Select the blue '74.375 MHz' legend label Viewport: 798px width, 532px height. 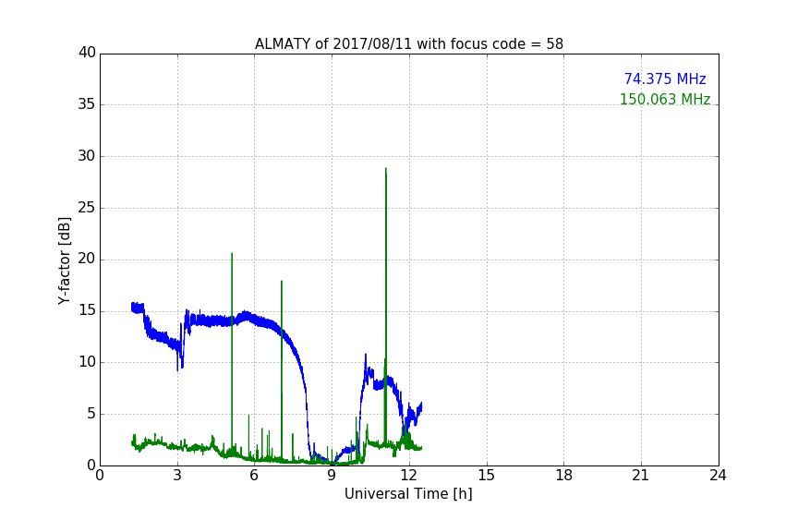click(x=665, y=79)
